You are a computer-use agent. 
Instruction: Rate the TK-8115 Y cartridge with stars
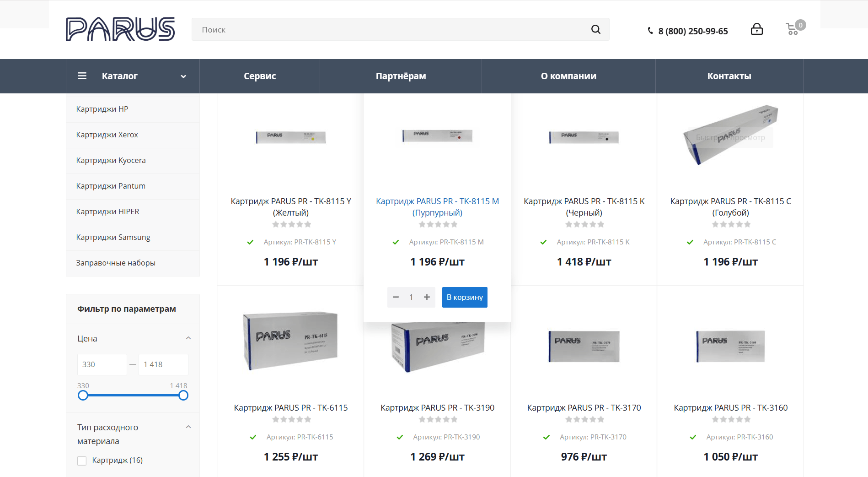291,224
